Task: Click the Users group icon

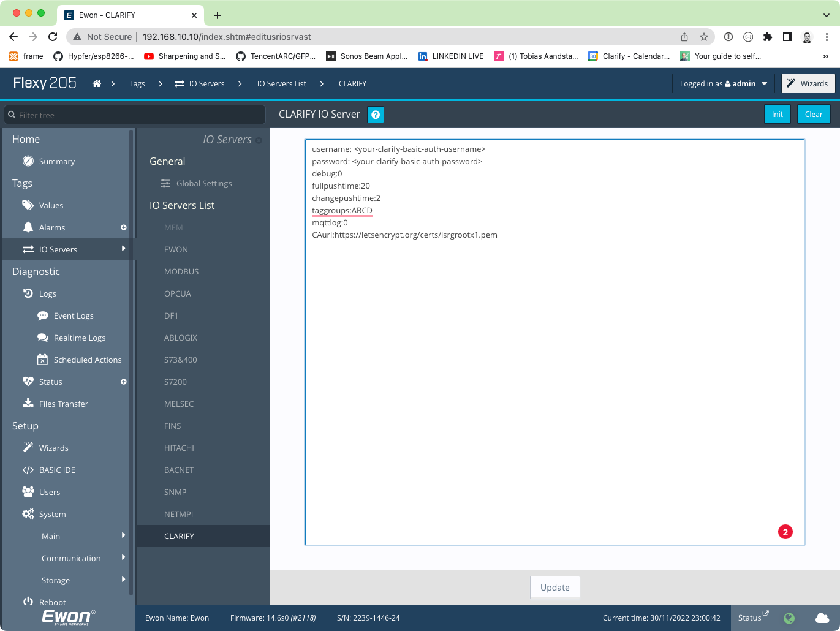Action: 28,492
